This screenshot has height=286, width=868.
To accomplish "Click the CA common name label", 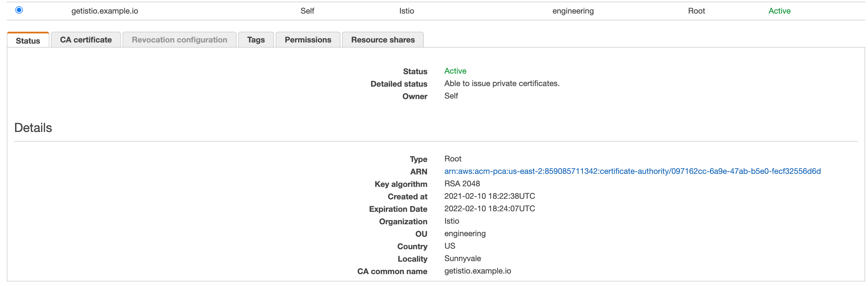I will [392, 271].
